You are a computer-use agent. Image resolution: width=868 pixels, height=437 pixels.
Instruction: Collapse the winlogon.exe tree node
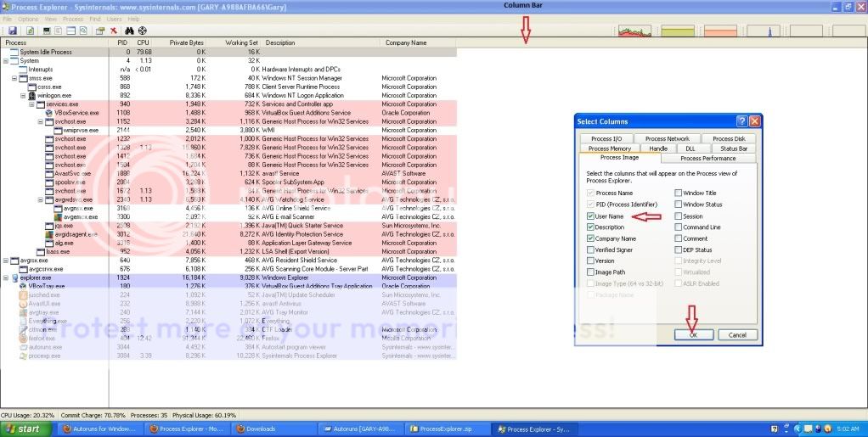click(x=23, y=96)
